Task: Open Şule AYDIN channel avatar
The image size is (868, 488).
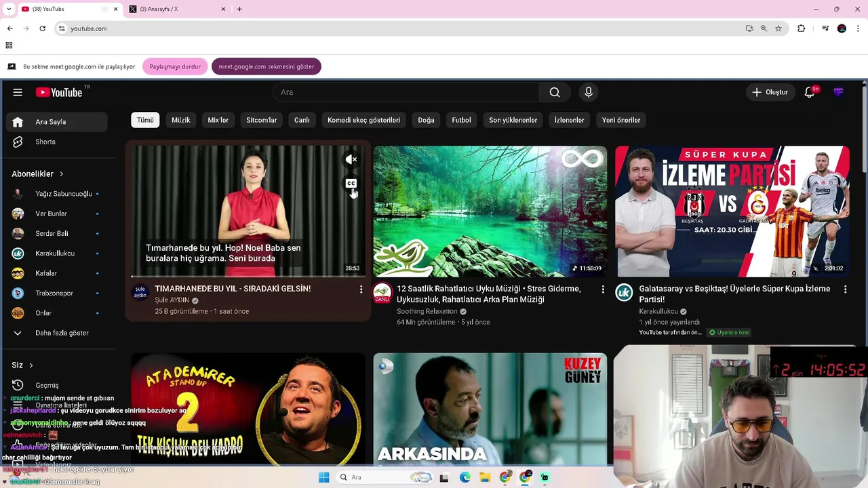Action: coord(140,293)
